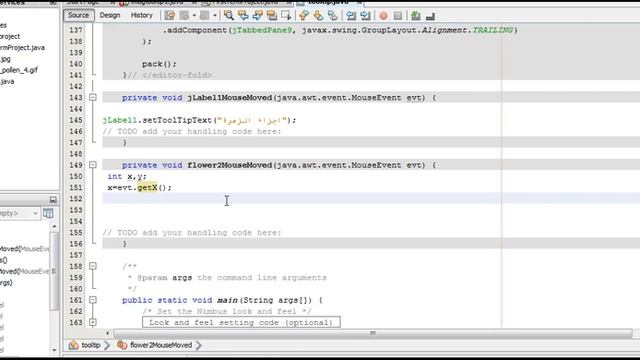
Task: Click the Last Edit toolbar icon
Action: [x=169, y=16]
